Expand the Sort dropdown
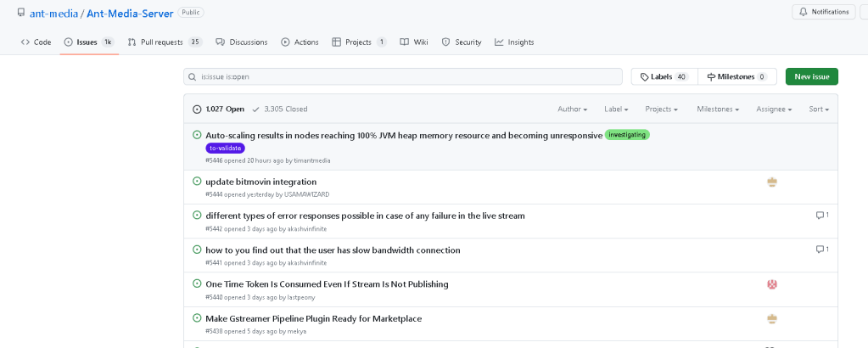 pos(819,109)
